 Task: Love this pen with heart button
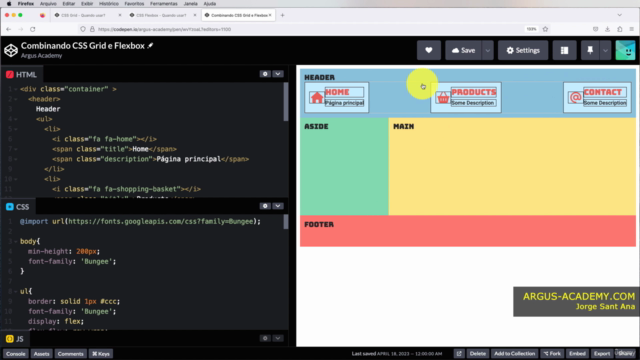click(429, 50)
